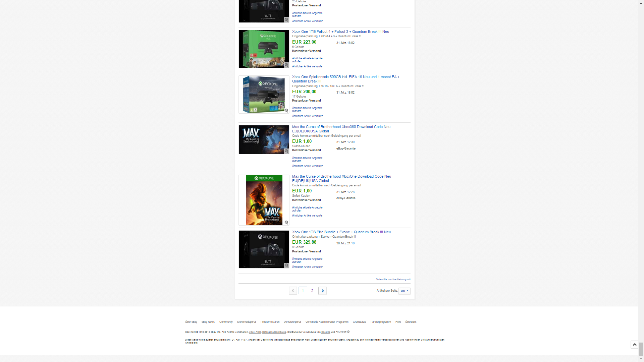The width and height of the screenshot is (644, 362).
Task: Click enlarge magnifier on Max Xbox360 thumbnail
Action: click(x=286, y=151)
